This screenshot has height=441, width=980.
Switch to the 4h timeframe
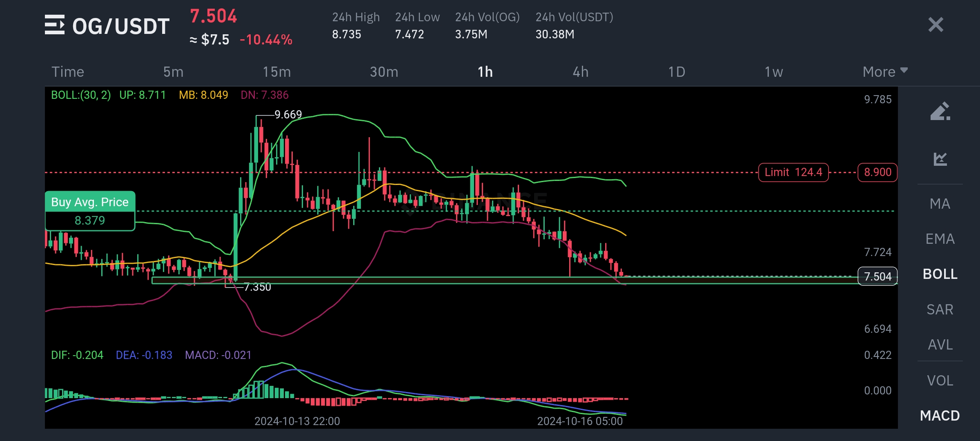pyautogui.click(x=580, y=72)
